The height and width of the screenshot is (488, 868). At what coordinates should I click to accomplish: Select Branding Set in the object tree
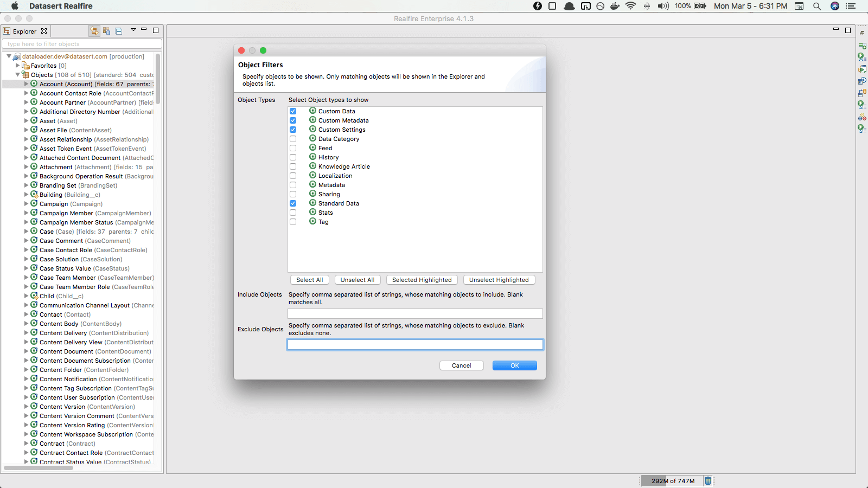pyautogui.click(x=78, y=185)
